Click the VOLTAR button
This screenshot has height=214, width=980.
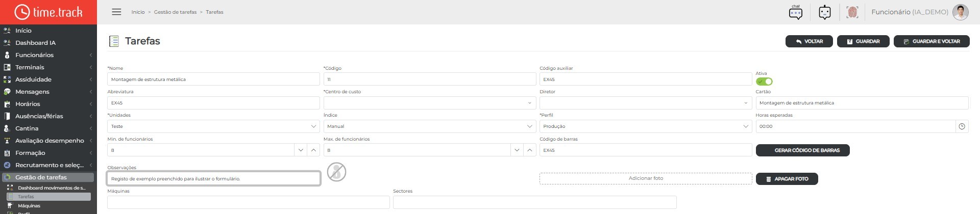(x=809, y=41)
